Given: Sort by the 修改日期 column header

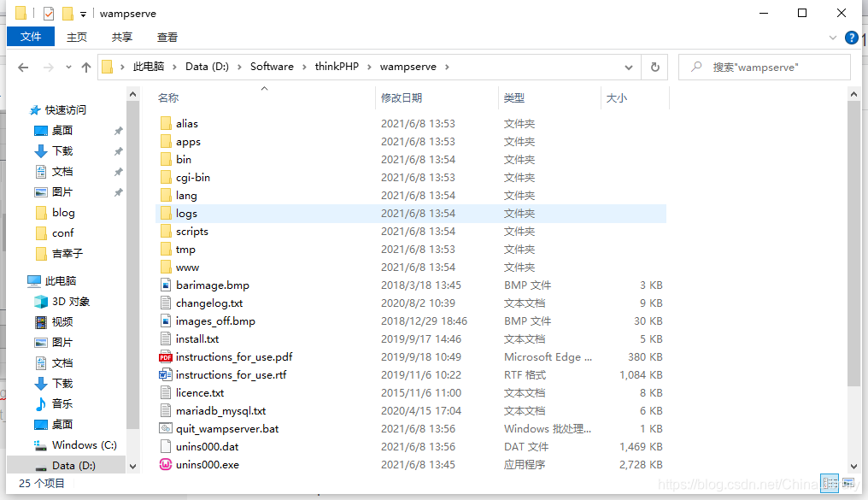Looking at the screenshot, I should (402, 98).
